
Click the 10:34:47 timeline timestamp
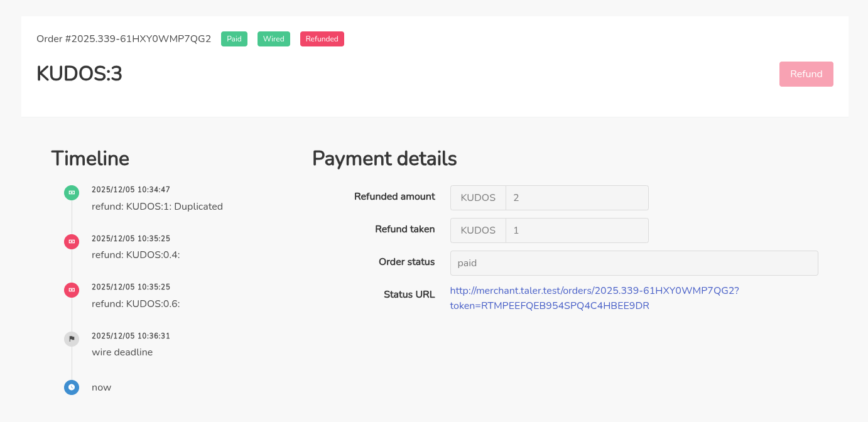pyautogui.click(x=131, y=190)
